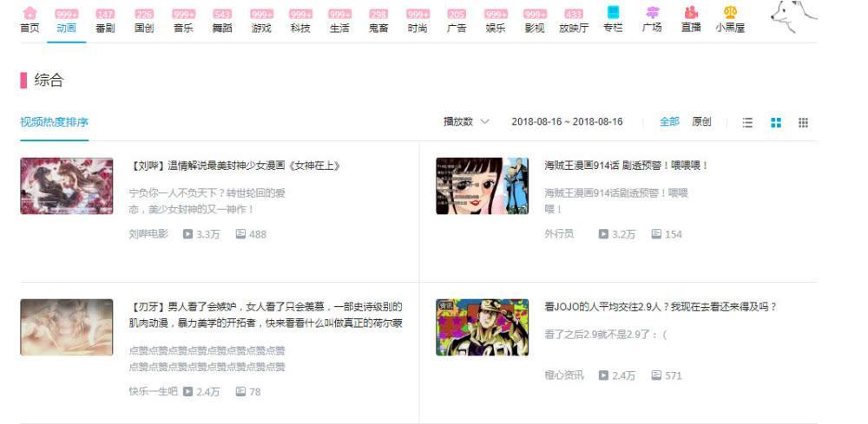Open the 小黑屋 scales icon
Screen dimensions: 868x424
coord(731,12)
